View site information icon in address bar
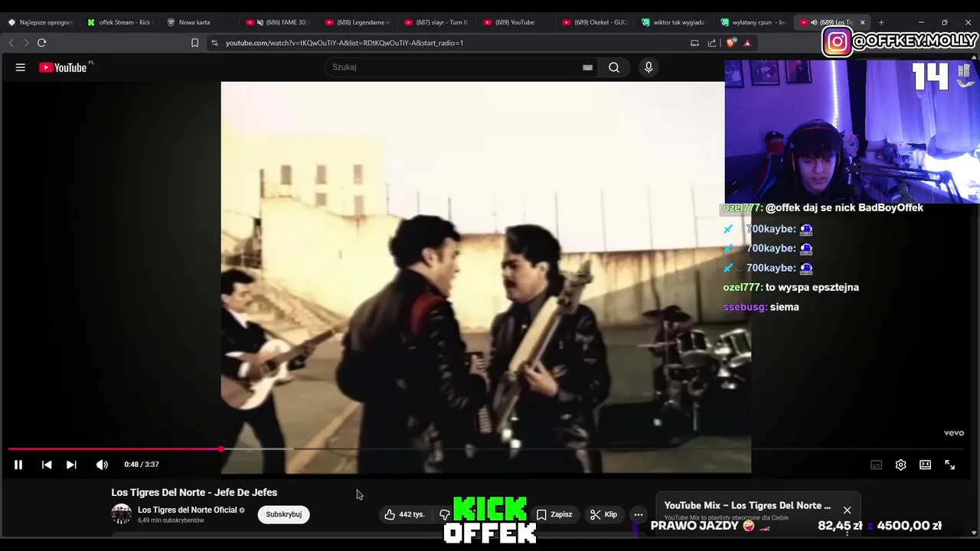The image size is (980, 551). 214,43
